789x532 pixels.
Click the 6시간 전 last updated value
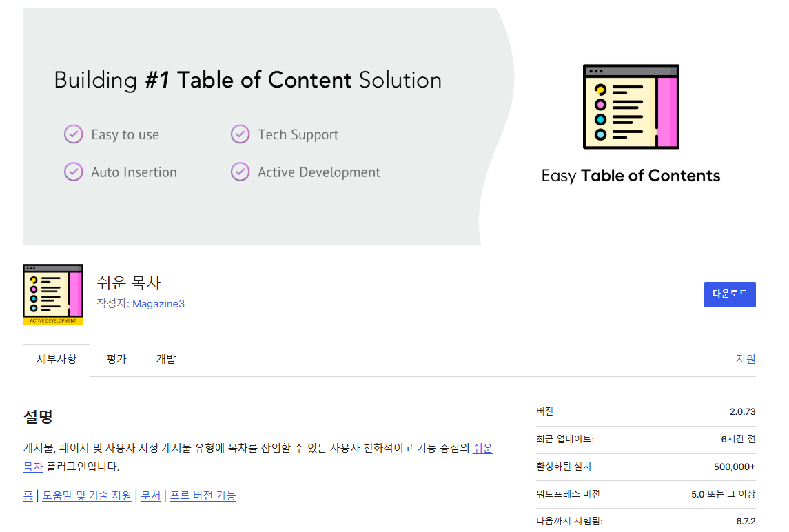pyautogui.click(x=738, y=439)
